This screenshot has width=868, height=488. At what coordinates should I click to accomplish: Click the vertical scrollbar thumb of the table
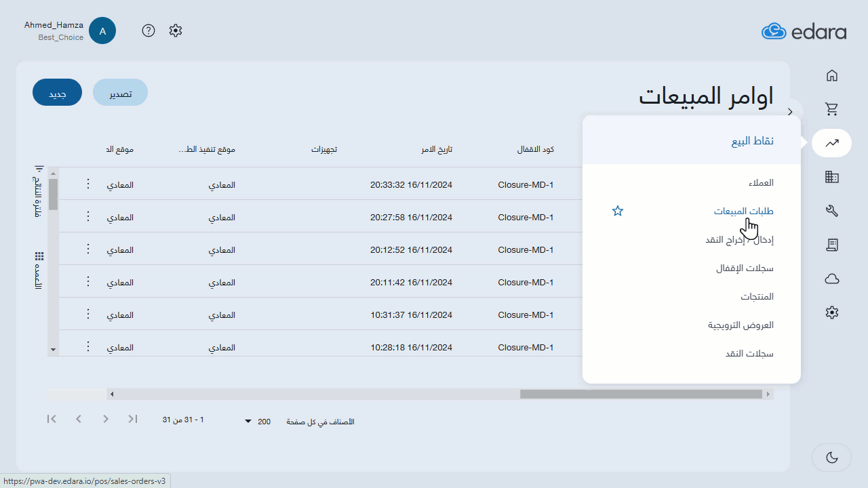click(x=53, y=195)
